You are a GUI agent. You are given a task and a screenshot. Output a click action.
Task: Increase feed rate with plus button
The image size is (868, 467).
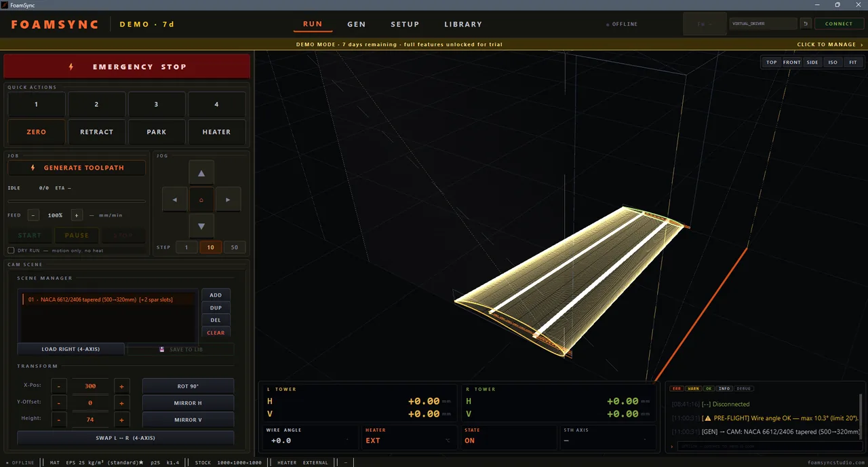point(77,215)
